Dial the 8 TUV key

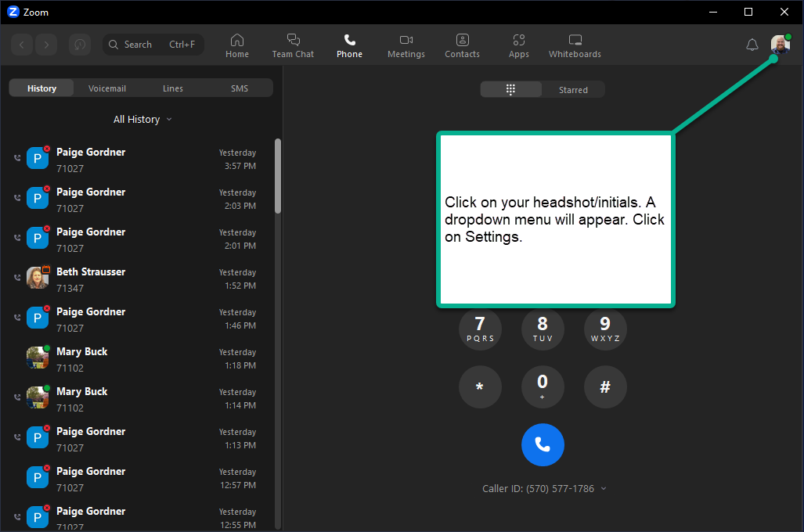[x=543, y=329]
